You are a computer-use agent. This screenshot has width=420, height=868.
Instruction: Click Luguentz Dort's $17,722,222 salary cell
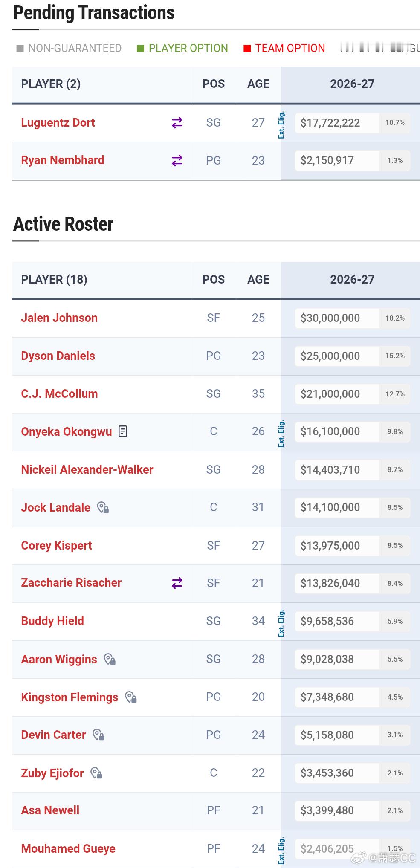[x=337, y=123]
